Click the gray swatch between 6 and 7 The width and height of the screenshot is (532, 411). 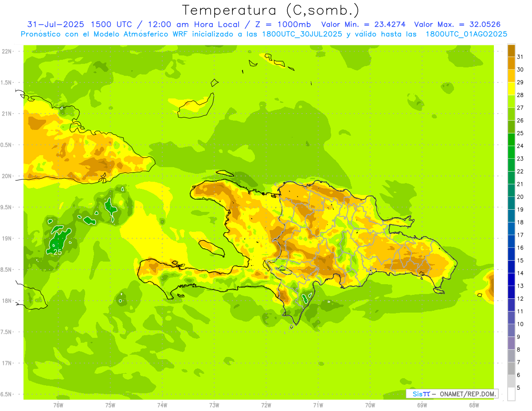(x=512, y=368)
